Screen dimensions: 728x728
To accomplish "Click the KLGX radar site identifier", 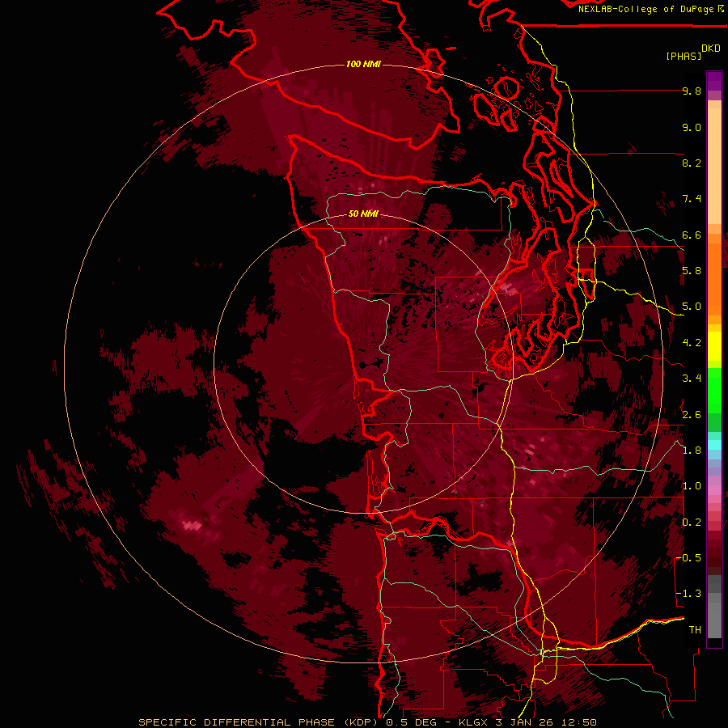I will (475, 722).
